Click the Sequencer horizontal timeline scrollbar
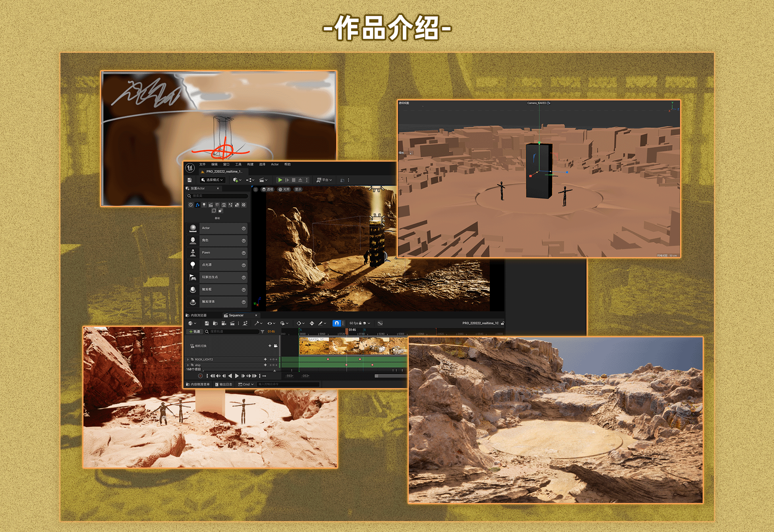Screen dimensions: 774x532 click(x=391, y=376)
